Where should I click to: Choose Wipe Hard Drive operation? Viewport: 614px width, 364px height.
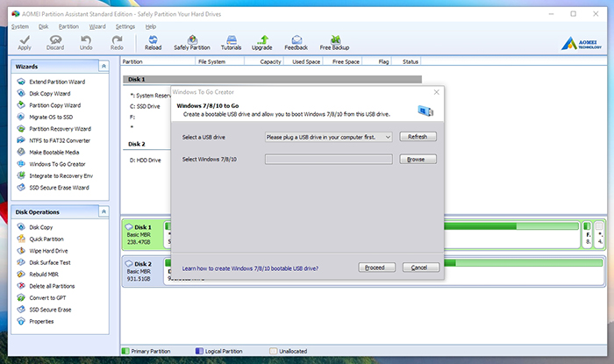(x=48, y=251)
